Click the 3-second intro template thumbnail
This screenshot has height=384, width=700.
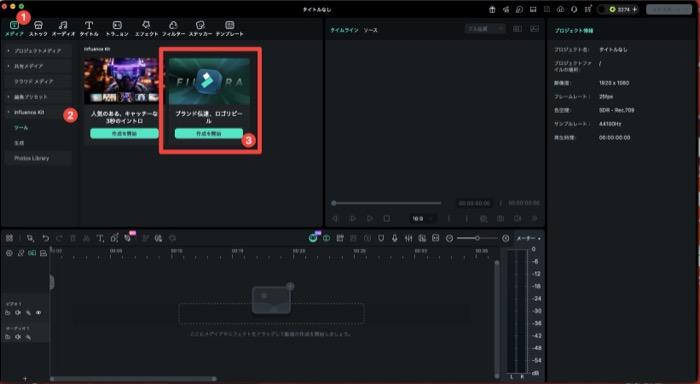point(121,80)
